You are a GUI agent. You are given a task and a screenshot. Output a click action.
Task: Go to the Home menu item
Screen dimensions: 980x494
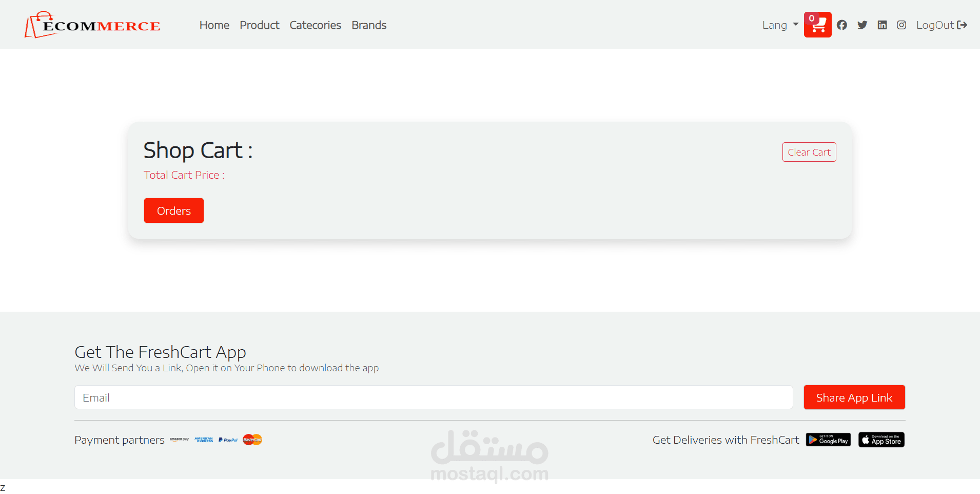coord(214,25)
